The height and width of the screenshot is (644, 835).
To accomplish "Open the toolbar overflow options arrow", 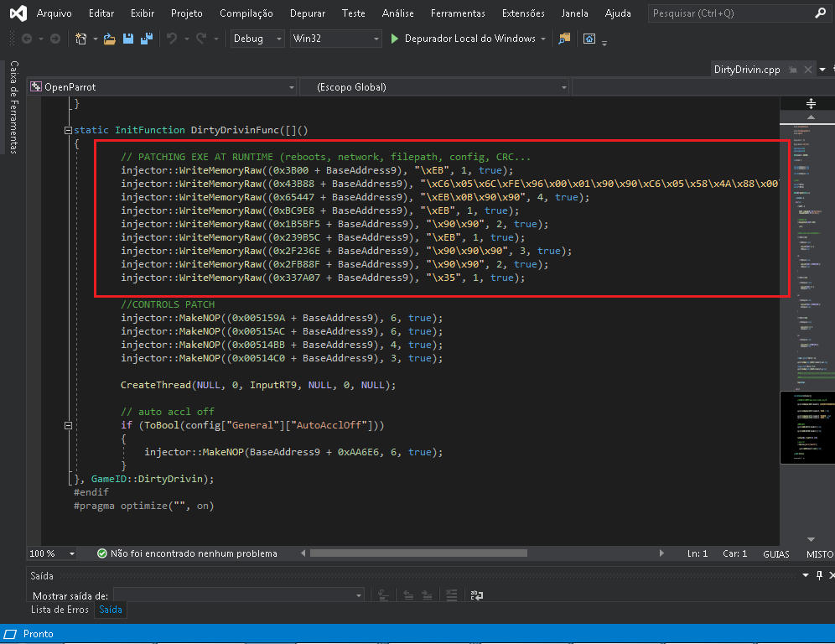I will click(x=604, y=43).
